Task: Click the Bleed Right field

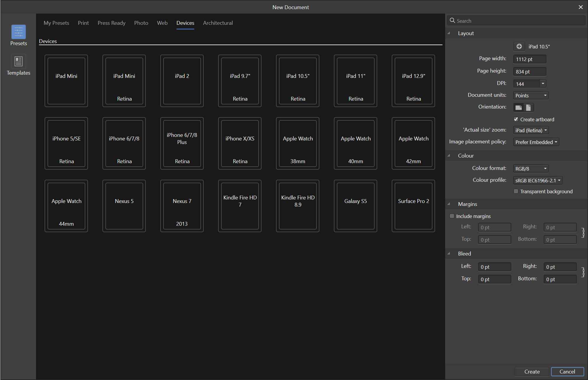Action: coord(560,267)
